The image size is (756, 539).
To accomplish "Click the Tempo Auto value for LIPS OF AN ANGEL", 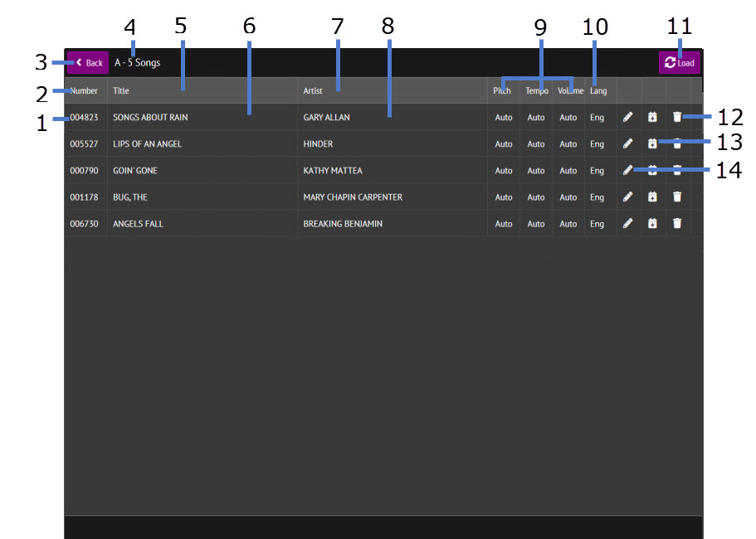I will tap(536, 144).
